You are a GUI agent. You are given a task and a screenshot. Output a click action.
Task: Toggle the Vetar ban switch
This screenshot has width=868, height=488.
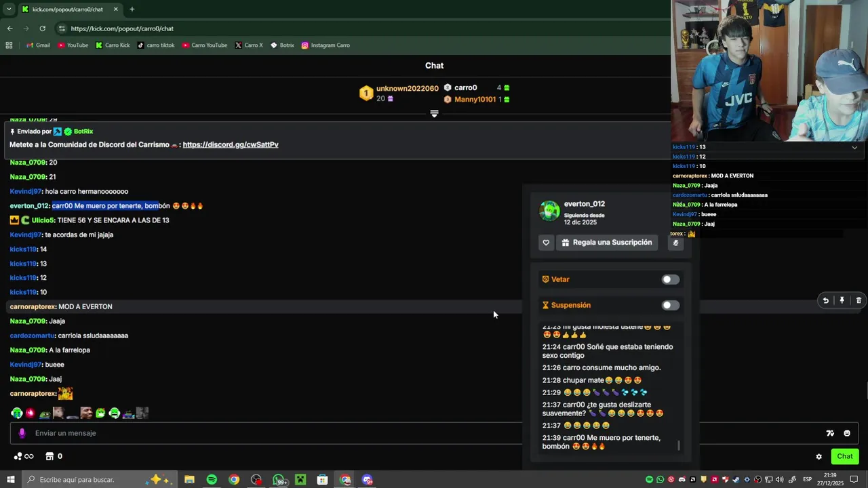pos(670,279)
